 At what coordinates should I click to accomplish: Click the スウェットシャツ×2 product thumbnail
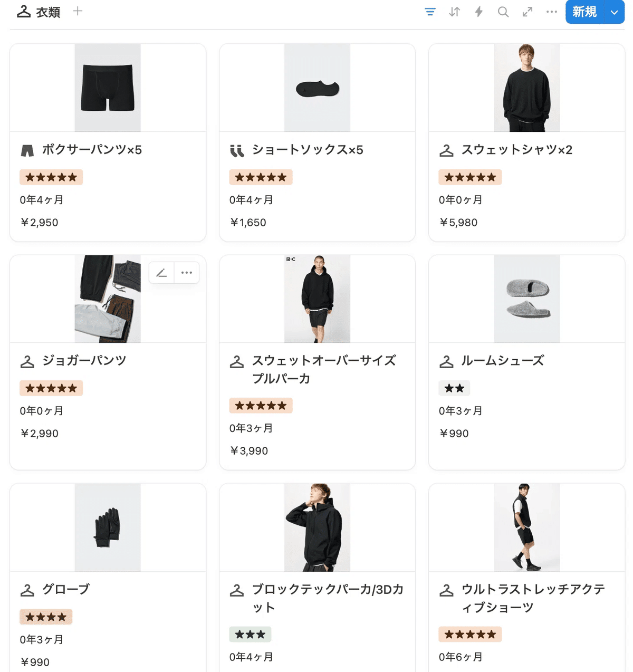pyautogui.click(x=526, y=88)
